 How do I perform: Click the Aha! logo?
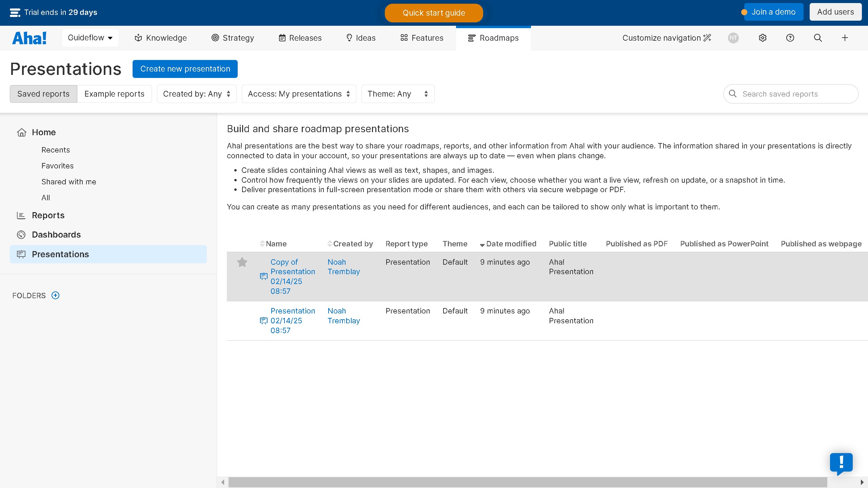coord(29,38)
